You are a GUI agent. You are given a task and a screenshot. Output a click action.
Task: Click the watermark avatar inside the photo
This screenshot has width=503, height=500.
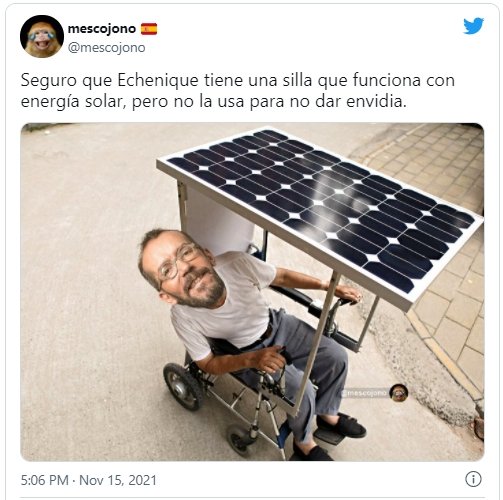click(x=399, y=393)
